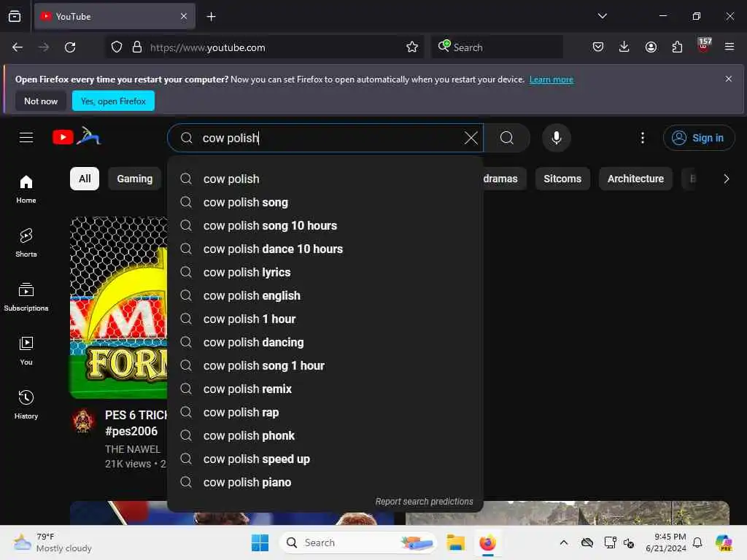
Task: Show hidden system tray icons
Action: click(564, 542)
